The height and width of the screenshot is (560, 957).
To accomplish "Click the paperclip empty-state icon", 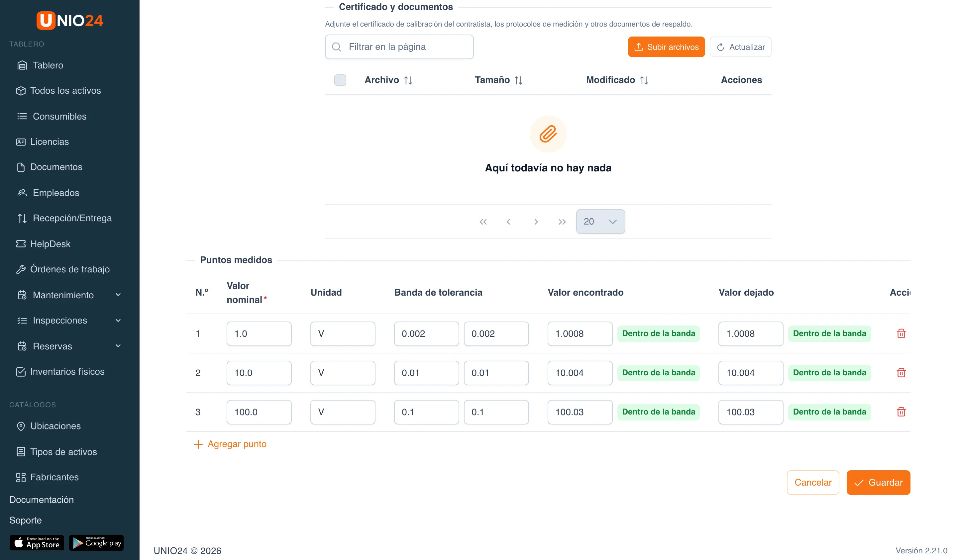I will 548,134.
